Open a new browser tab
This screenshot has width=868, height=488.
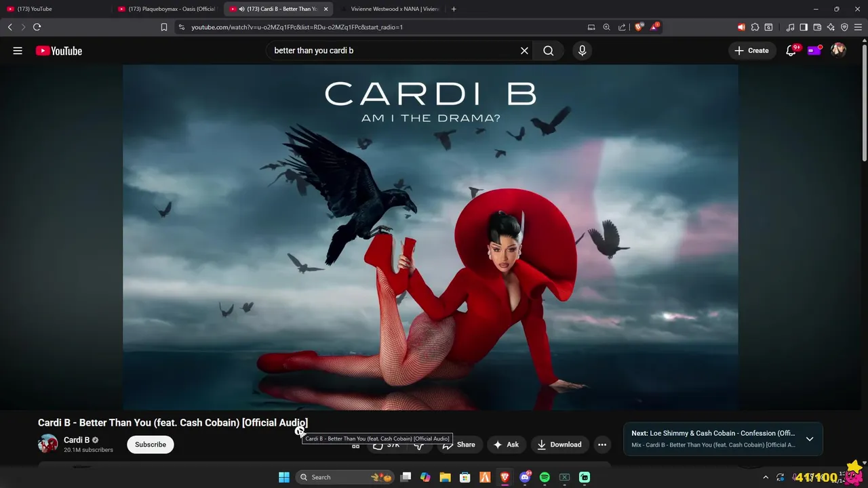[x=454, y=9]
